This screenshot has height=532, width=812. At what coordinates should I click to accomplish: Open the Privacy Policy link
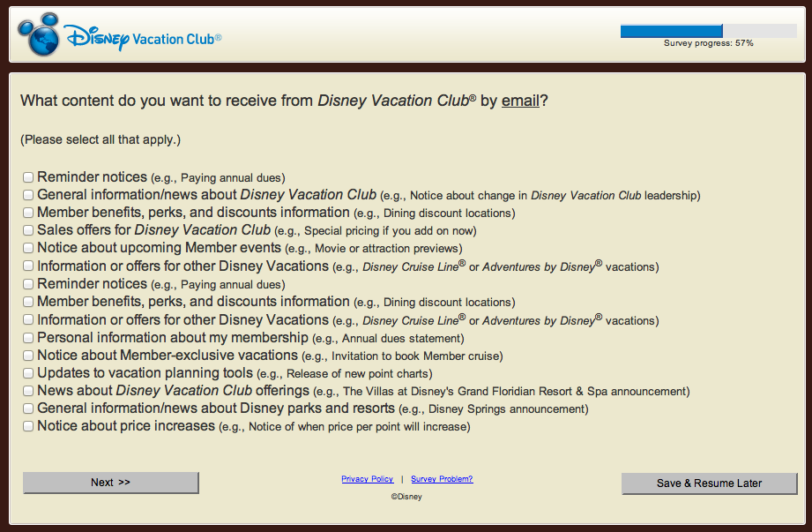[367, 479]
